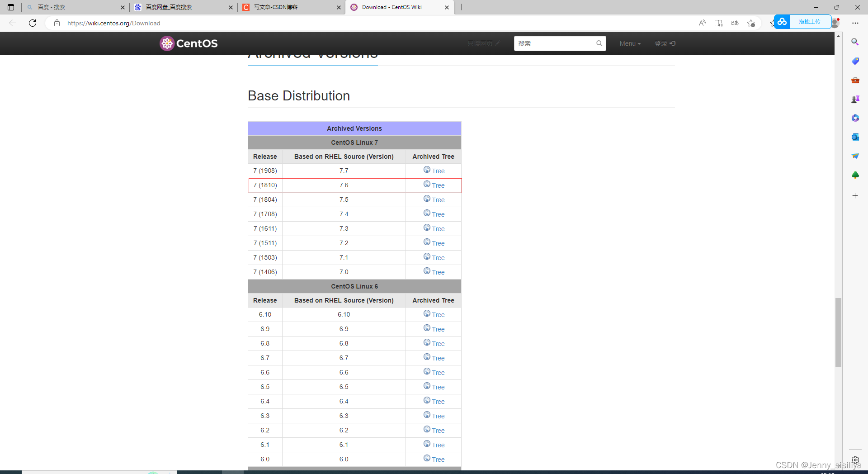868x474 pixels.
Task: Click the CentOS logo in header
Action: tap(189, 43)
